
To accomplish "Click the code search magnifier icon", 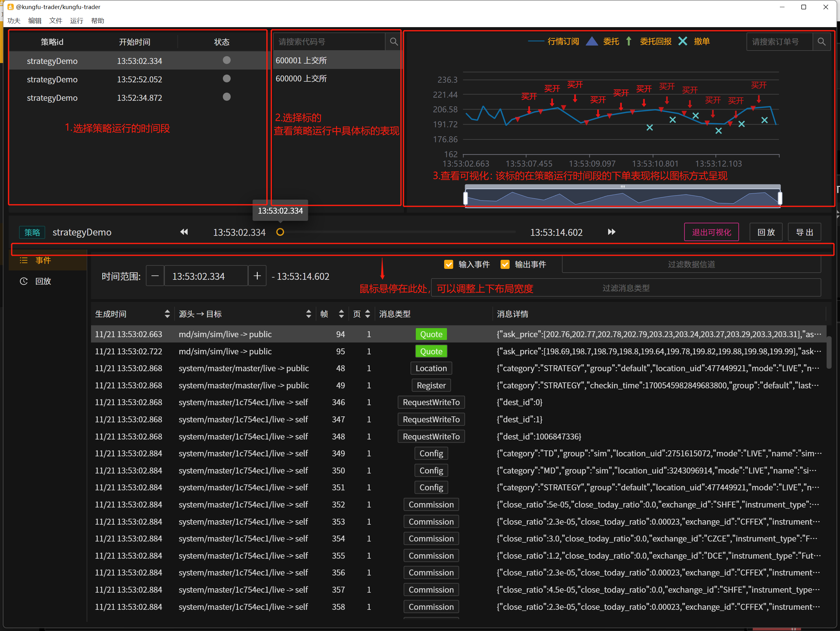I will pyautogui.click(x=393, y=41).
